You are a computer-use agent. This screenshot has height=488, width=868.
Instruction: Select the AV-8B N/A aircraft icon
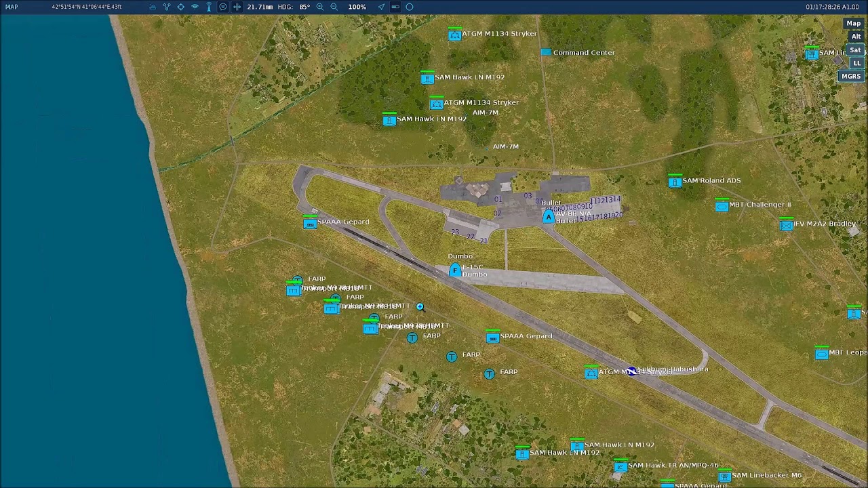[x=548, y=217]
